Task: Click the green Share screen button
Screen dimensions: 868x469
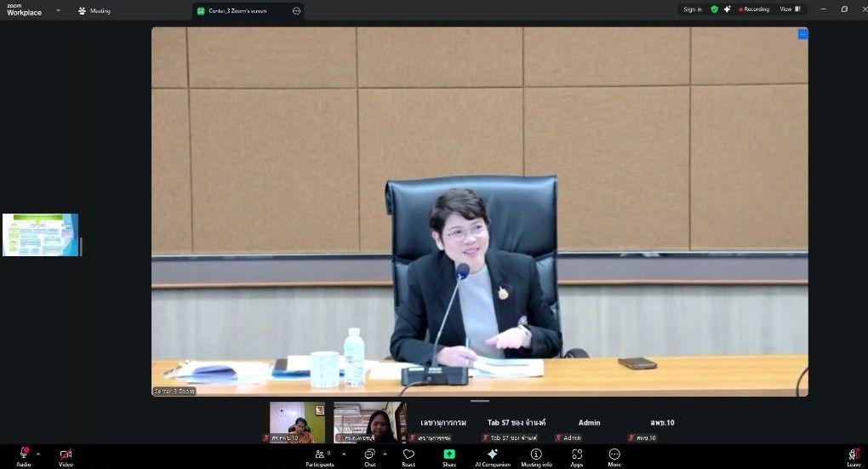Action: 449,455
